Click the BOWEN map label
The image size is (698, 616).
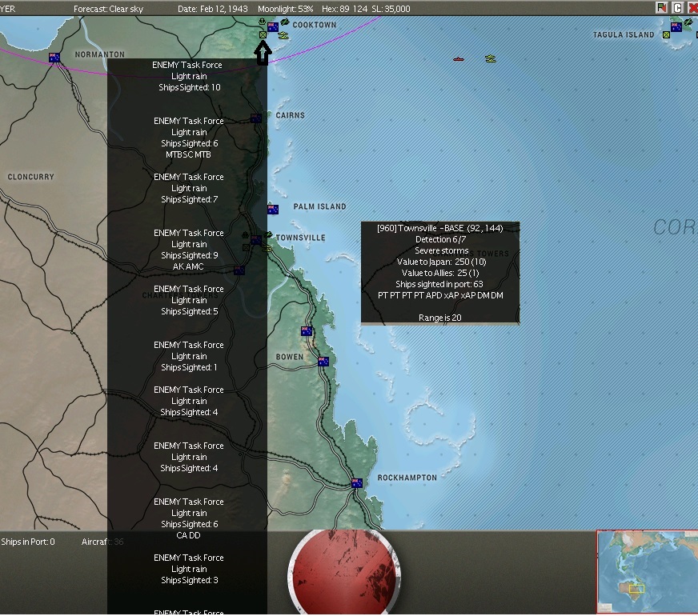[289, 357]
